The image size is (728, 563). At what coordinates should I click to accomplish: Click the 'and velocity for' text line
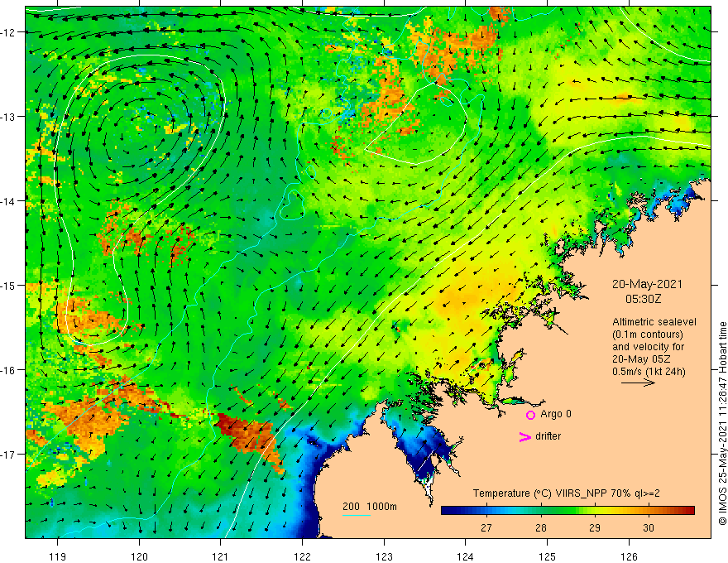pyautogui.click(x=648, y=347)
